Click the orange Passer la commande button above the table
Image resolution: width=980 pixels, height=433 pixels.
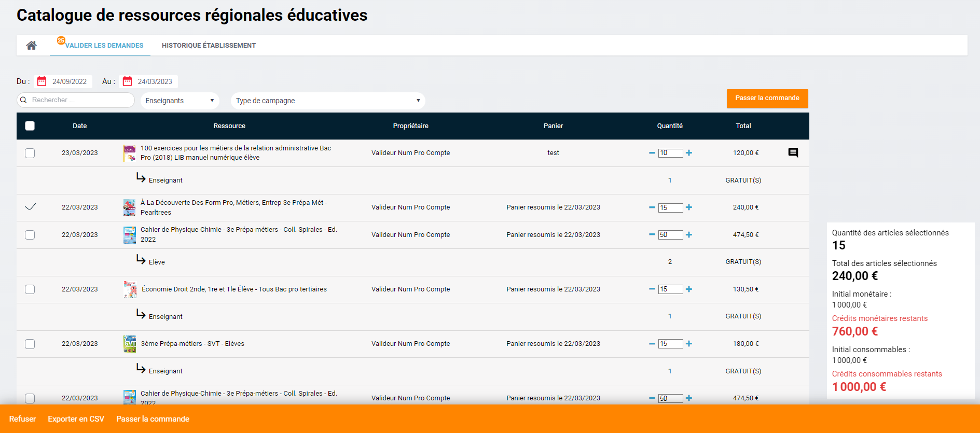point(767,98)
